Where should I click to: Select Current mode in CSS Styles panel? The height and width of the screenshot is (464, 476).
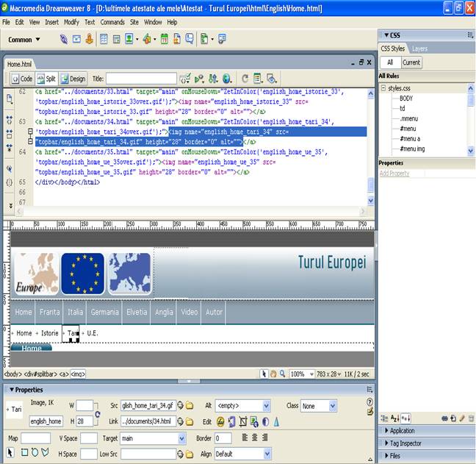click(411, 63)
